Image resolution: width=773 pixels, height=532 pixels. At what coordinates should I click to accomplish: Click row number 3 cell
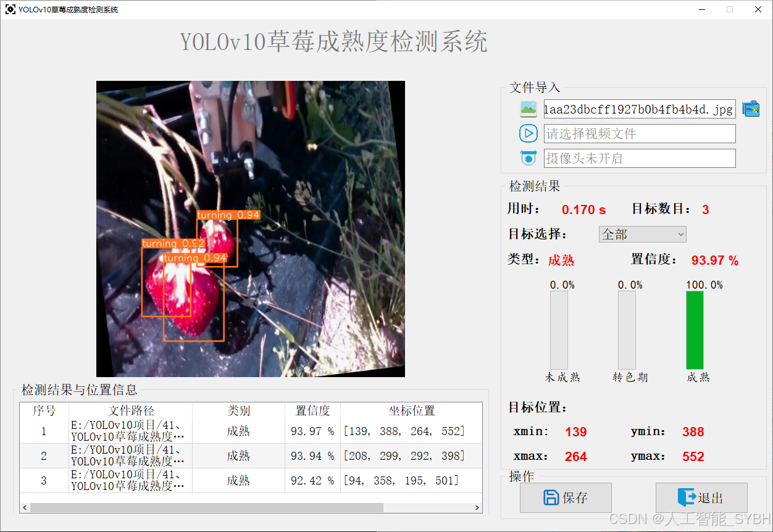point(44,480)
